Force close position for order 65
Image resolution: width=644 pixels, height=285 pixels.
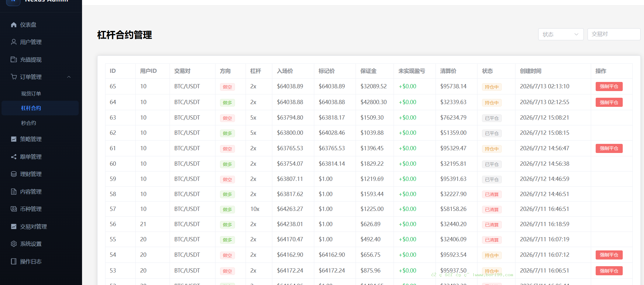pyautogui.click(x=609, y=87)
